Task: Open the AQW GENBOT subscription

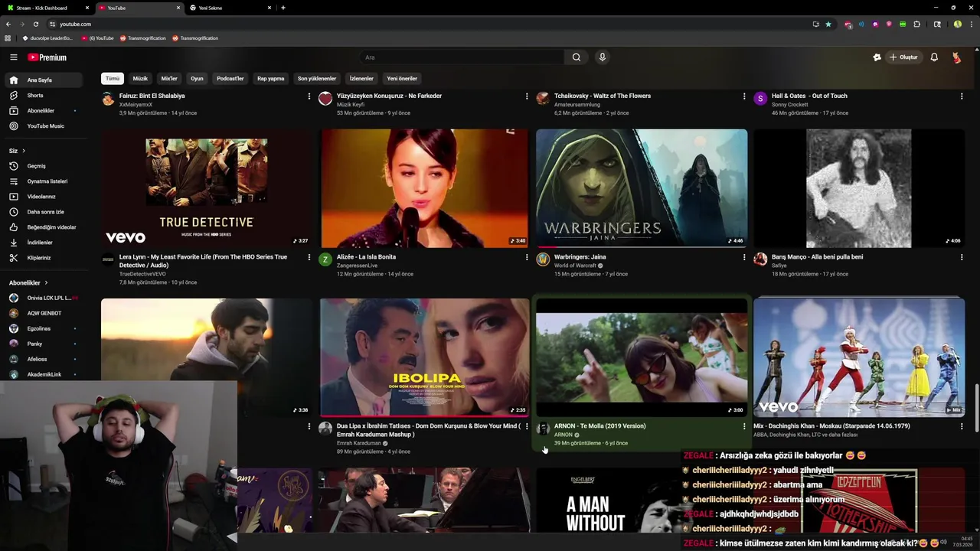Action: point(43,313)
